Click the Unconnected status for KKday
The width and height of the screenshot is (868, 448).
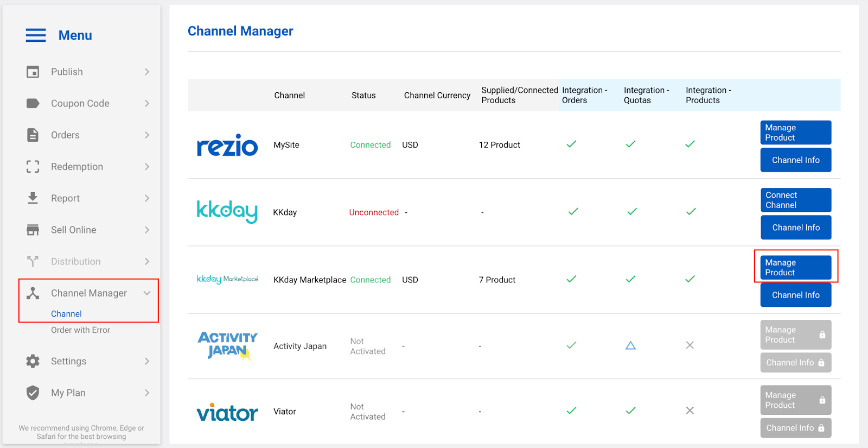374,212
